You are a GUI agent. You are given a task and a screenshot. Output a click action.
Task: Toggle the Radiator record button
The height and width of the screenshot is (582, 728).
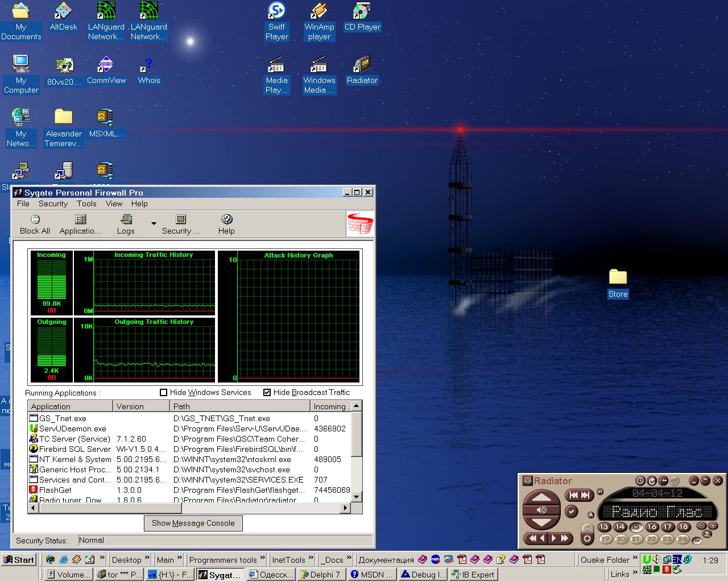588,538
